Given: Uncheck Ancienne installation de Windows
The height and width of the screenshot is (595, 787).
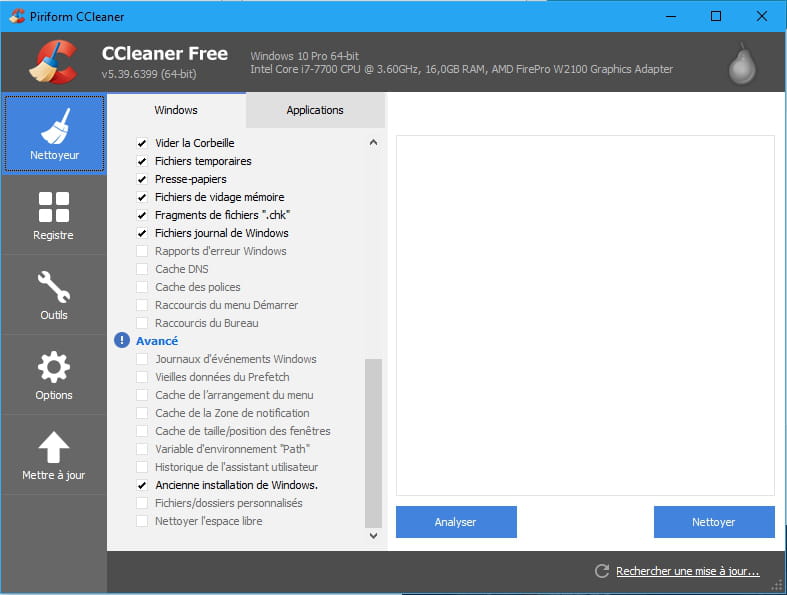Looking at the screenshot, I should pyautogui.click(x=142, y=485).
